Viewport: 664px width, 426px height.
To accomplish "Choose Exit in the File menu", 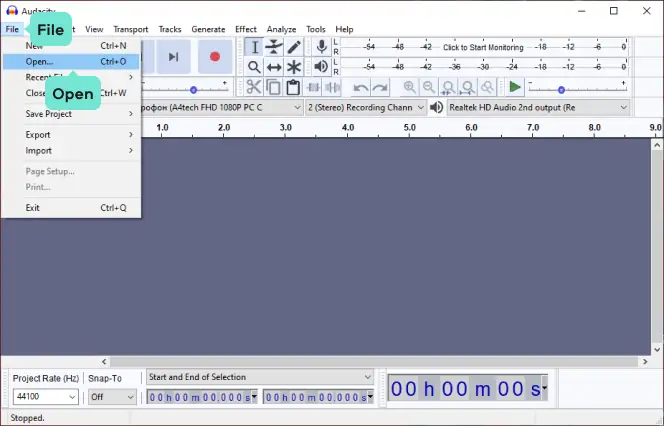I will [71, 207].
